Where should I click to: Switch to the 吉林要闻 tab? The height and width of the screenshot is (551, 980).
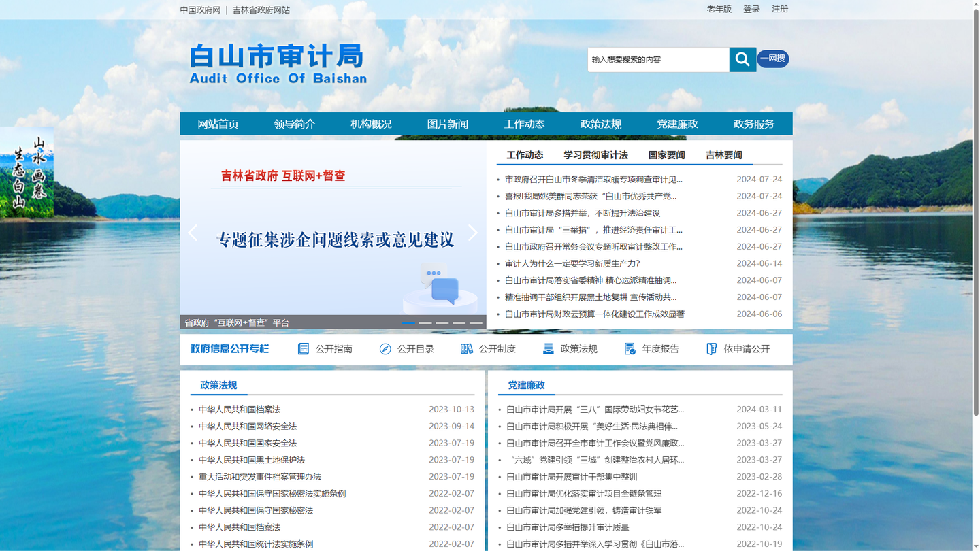pyautogui.click(x=723, y=155)
